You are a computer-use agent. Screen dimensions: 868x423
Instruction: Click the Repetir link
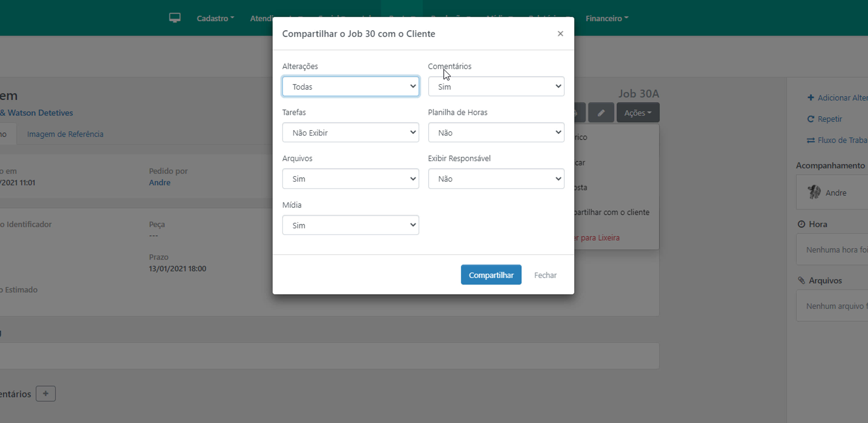pyautogui.click(x=829, y=119)
